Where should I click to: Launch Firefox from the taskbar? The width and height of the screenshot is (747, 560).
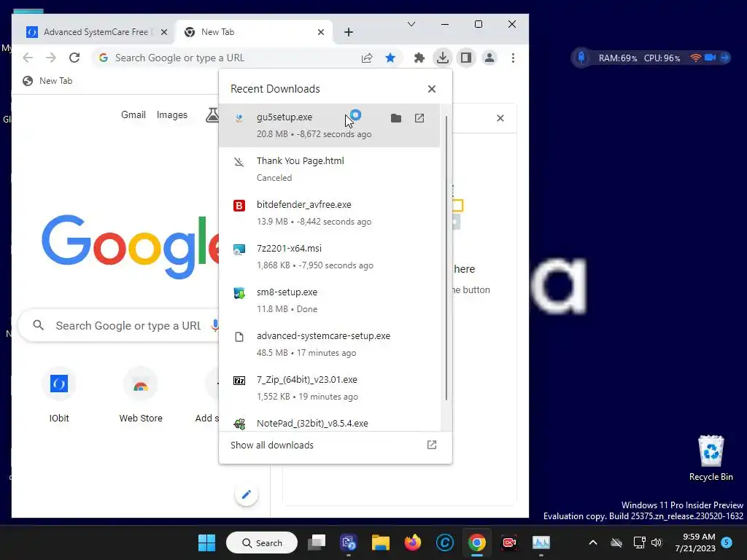413,542
